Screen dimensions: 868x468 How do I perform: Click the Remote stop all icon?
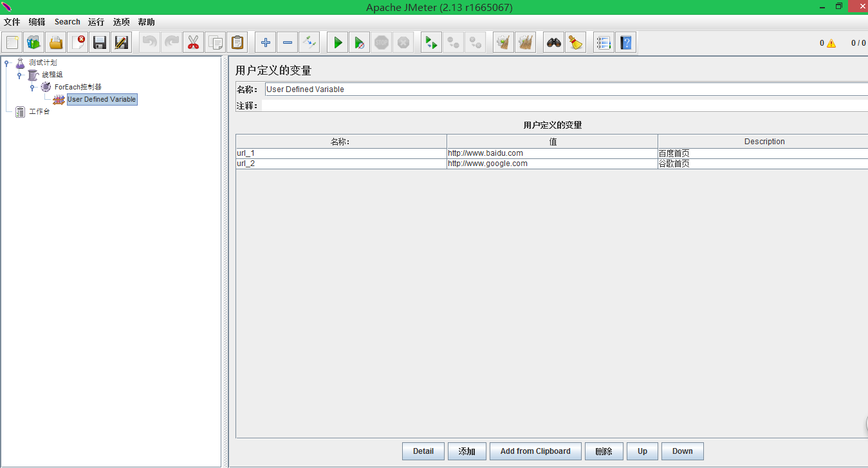[454, 43]
